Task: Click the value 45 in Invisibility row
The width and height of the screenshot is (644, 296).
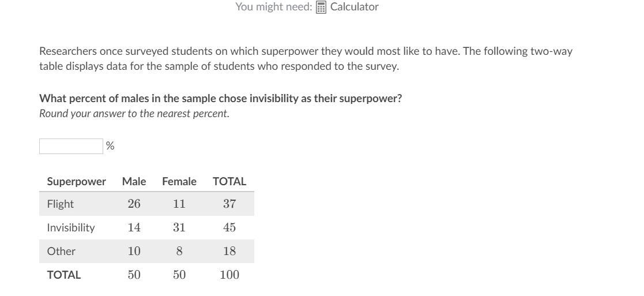Action: click(229, 227)
